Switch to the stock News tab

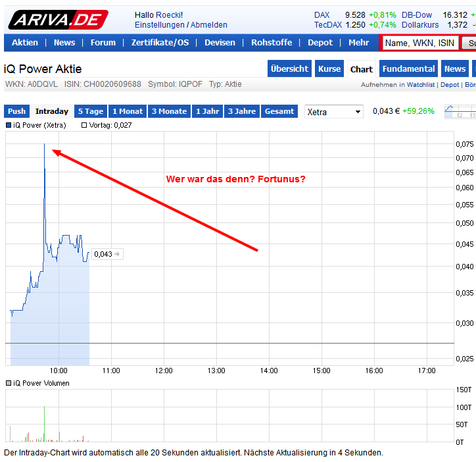(x=455, y=68)
